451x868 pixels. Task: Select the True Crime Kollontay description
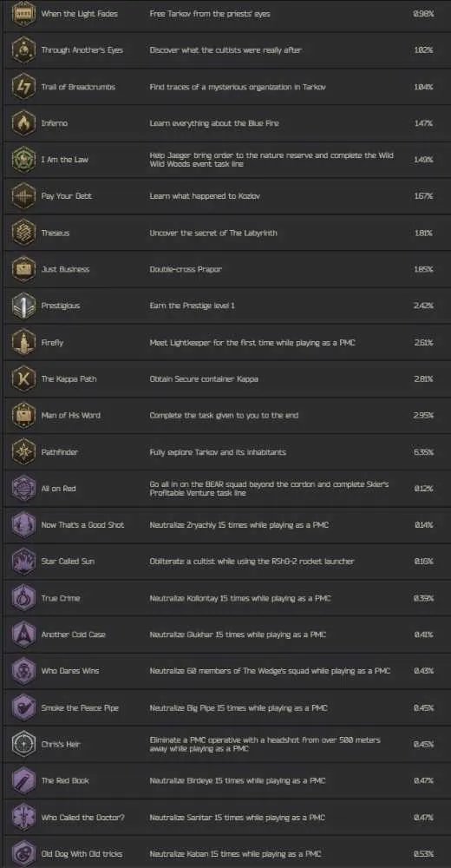click(240, 598)
